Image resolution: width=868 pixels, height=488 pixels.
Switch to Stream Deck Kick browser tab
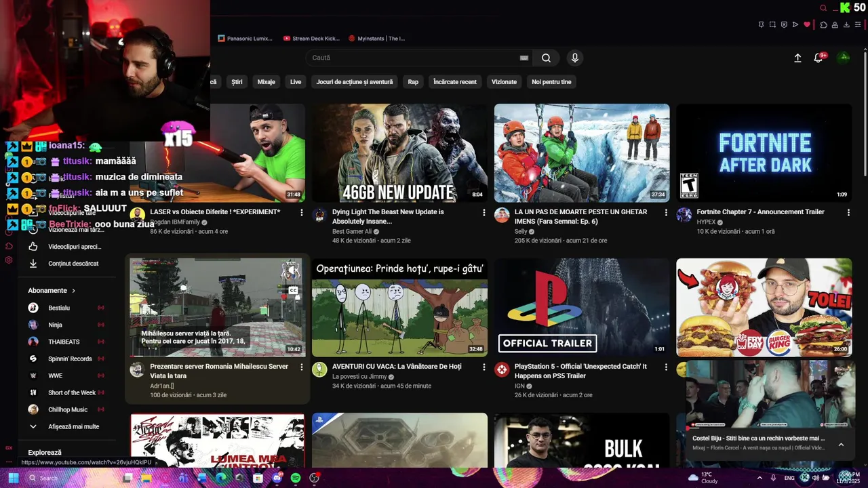tap(311, 39)
